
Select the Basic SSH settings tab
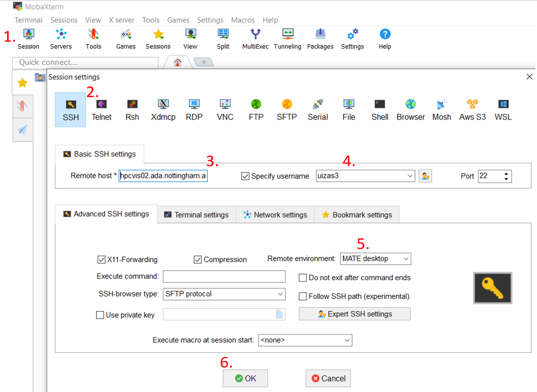point(100,154)
